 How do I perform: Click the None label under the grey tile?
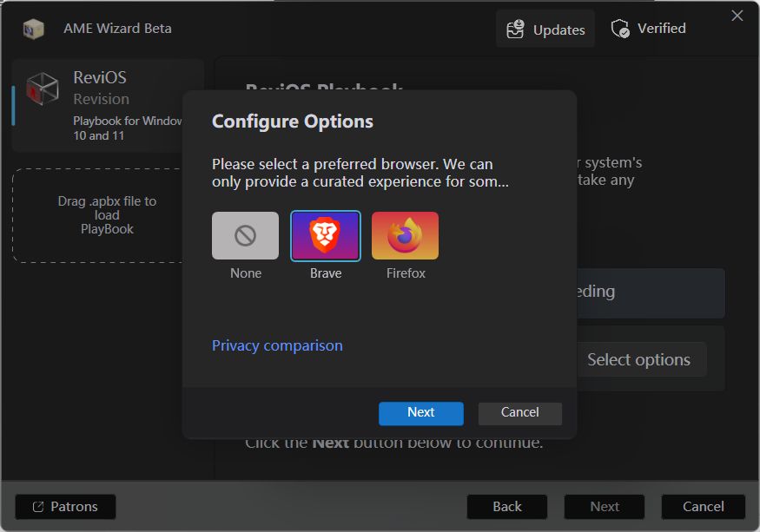pos(246,273)
